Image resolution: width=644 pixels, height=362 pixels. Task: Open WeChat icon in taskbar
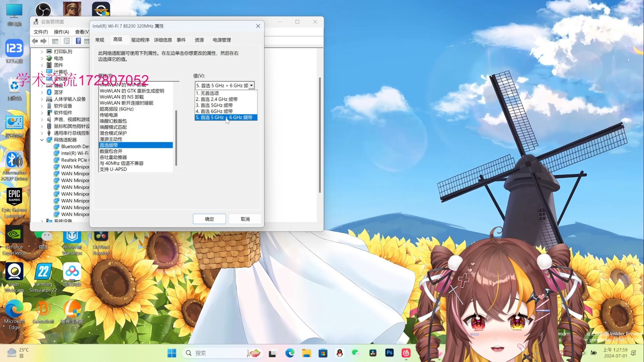pyautogui.click(x=357, y=353)
